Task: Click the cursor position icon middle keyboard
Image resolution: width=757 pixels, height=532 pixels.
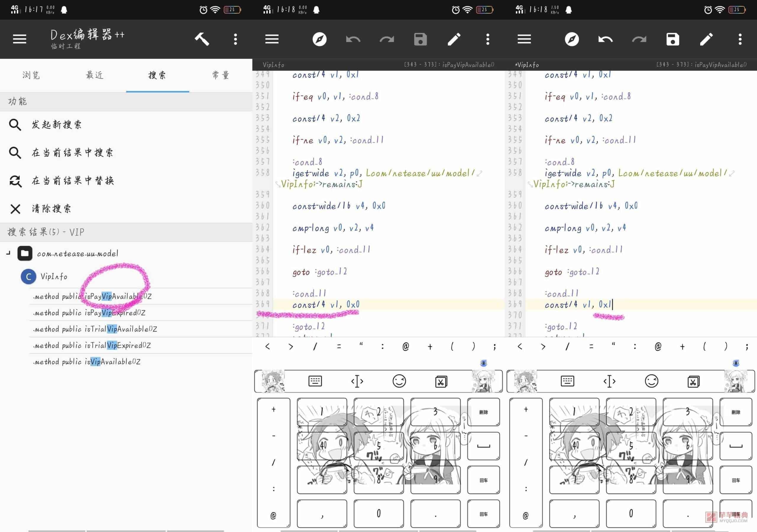Action: (357, 381)
